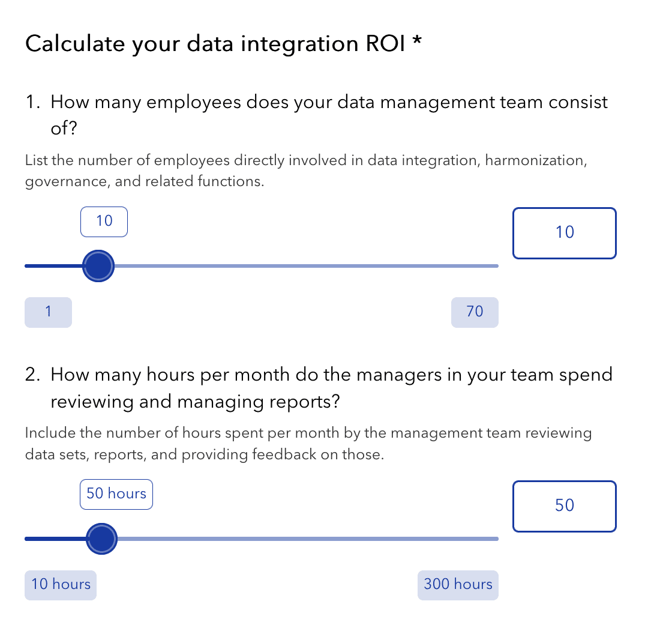Click the description about hours spent per month
The width and height of the screenshot is (672, 628).
click(x=308, y=444)
